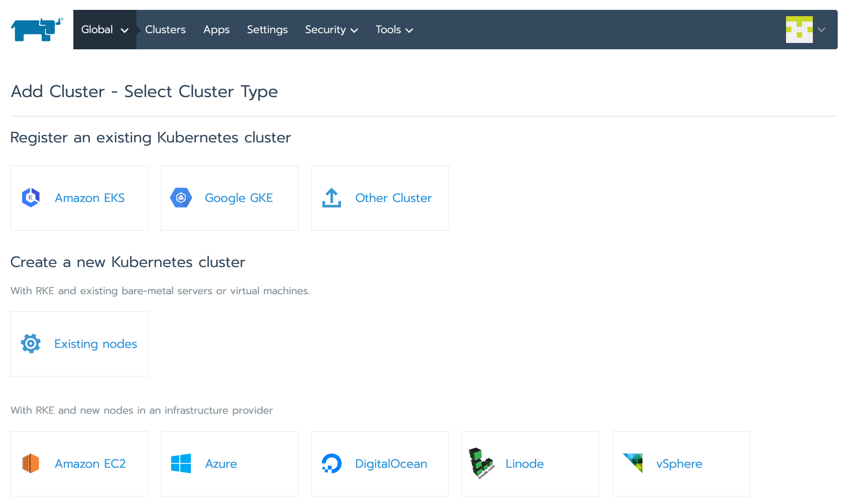Image resolution: width=844 pixels, height=504 pixels.
Task: Expand the Tools menu
Action: (394, 30)
